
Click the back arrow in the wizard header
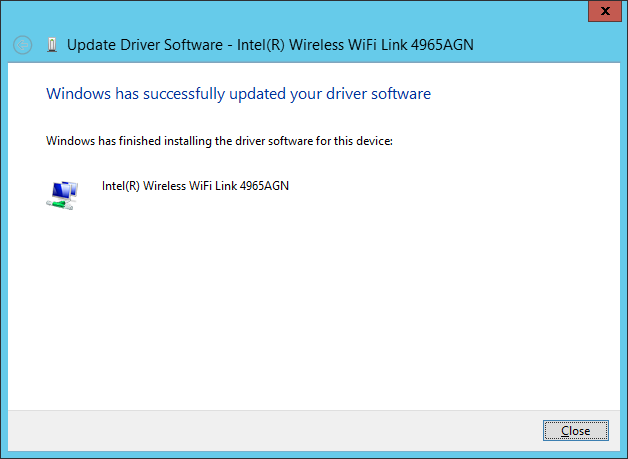pyautogui.click(x=22, y=45)
